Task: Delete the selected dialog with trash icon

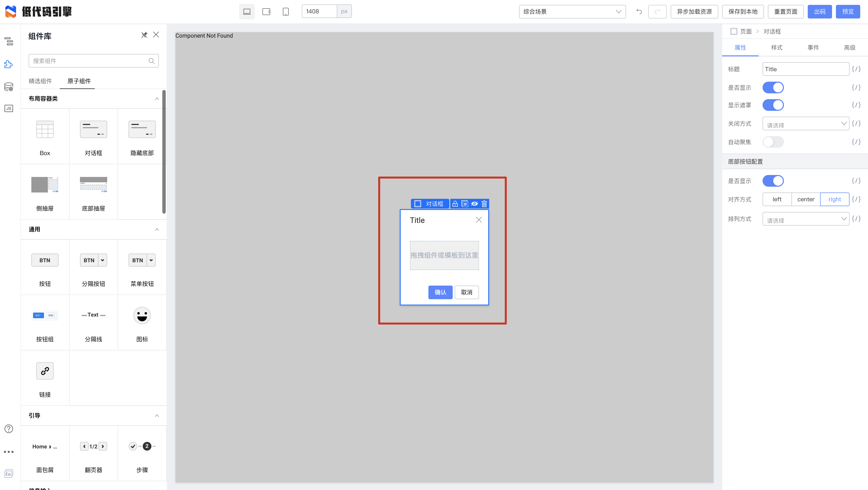Action: click(484, 203)
